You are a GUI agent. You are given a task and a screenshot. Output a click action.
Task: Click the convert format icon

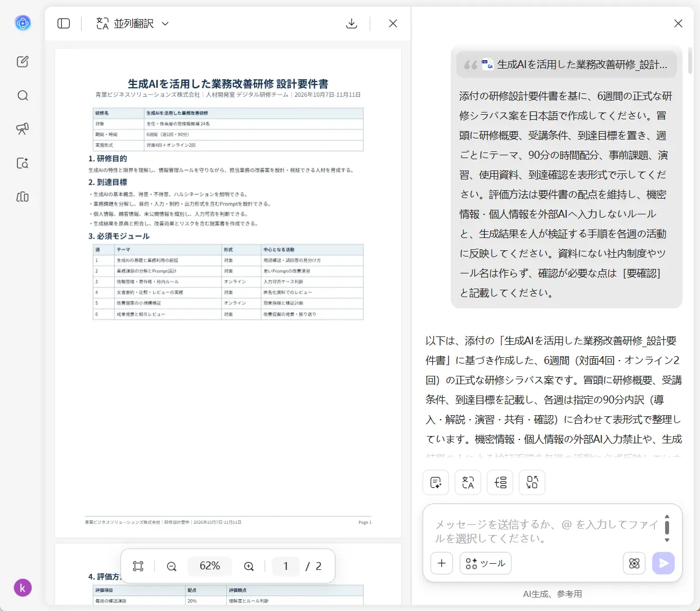pos(532,482)
